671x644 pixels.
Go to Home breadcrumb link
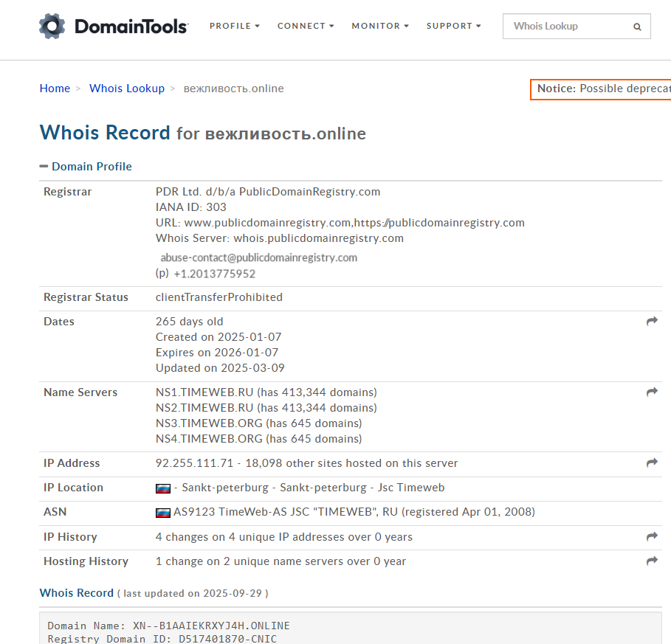(x=55, y=88)
